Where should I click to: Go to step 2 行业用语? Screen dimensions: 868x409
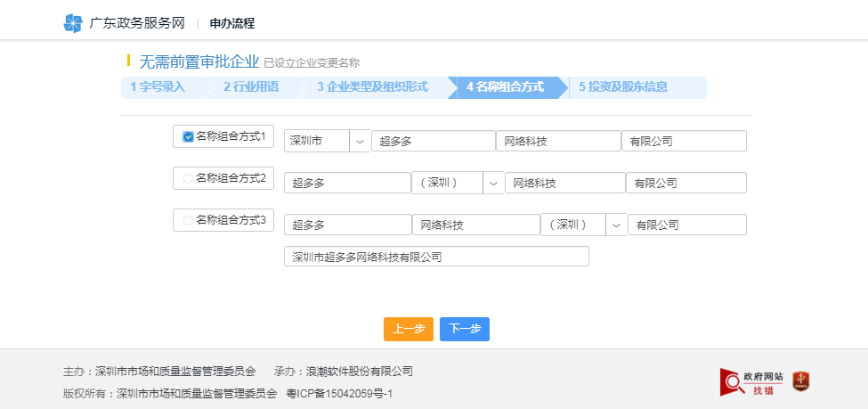[251, 87]
